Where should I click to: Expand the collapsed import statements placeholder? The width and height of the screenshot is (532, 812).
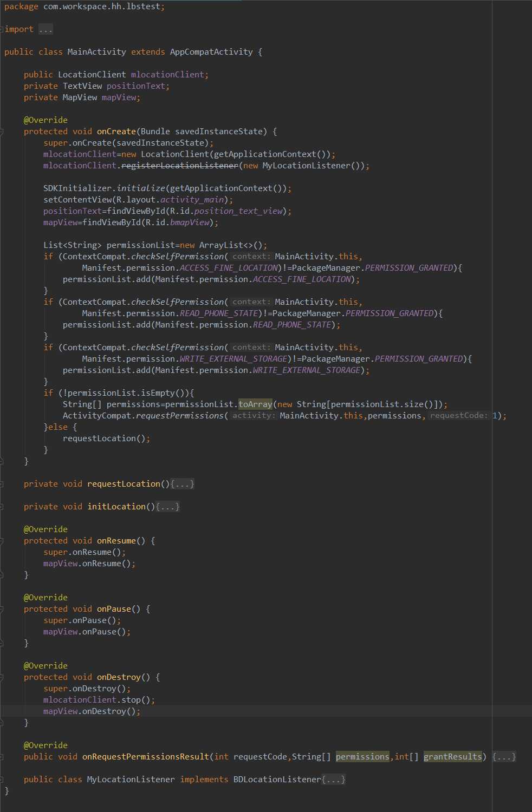click(46, 29)
